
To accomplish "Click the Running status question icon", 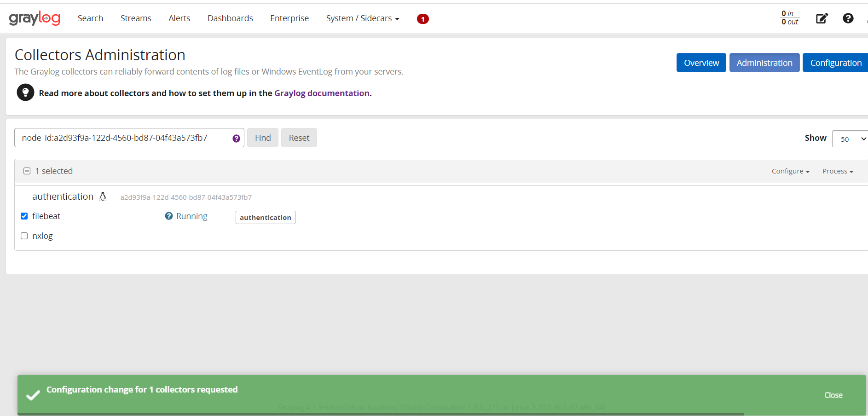I will click(169, 216).
